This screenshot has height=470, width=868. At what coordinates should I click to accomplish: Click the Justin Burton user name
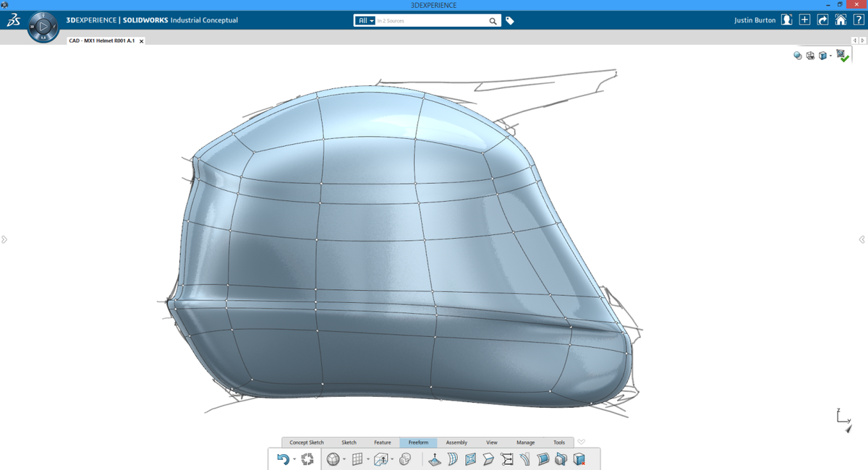754,20
